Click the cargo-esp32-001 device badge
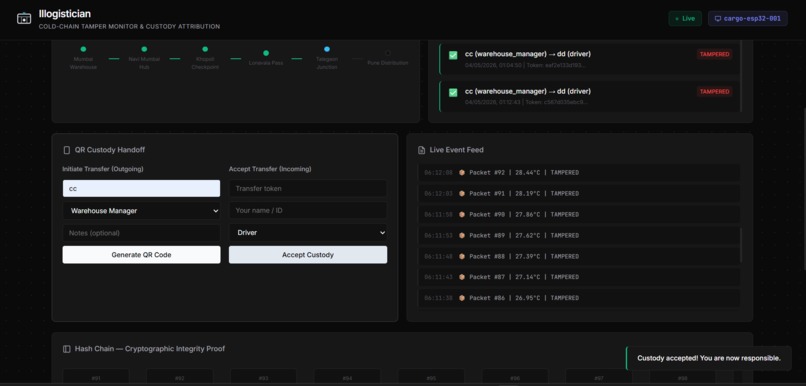 pos(747,19)
